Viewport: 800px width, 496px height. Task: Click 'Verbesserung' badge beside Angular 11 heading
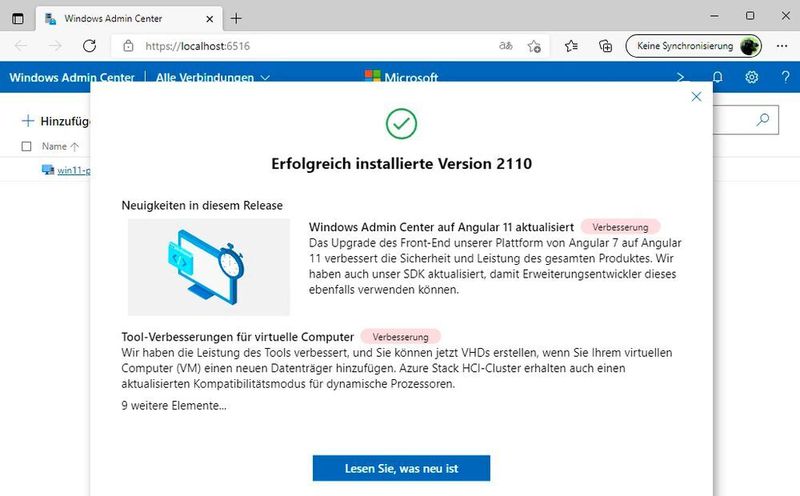[620, 227]
